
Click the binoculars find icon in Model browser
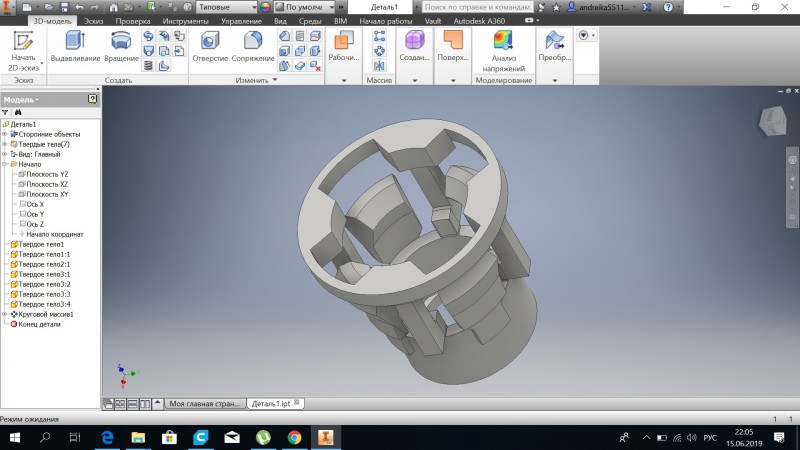[18, 112]
